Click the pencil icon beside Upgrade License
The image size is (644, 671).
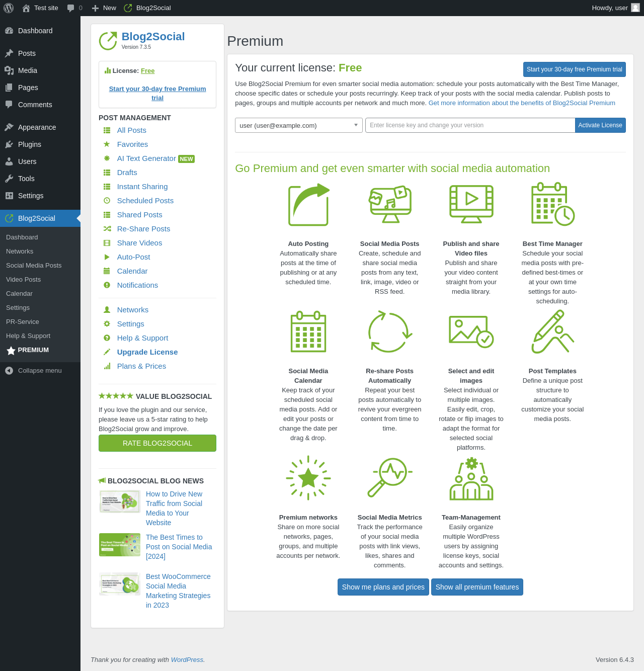pos(107,352)
